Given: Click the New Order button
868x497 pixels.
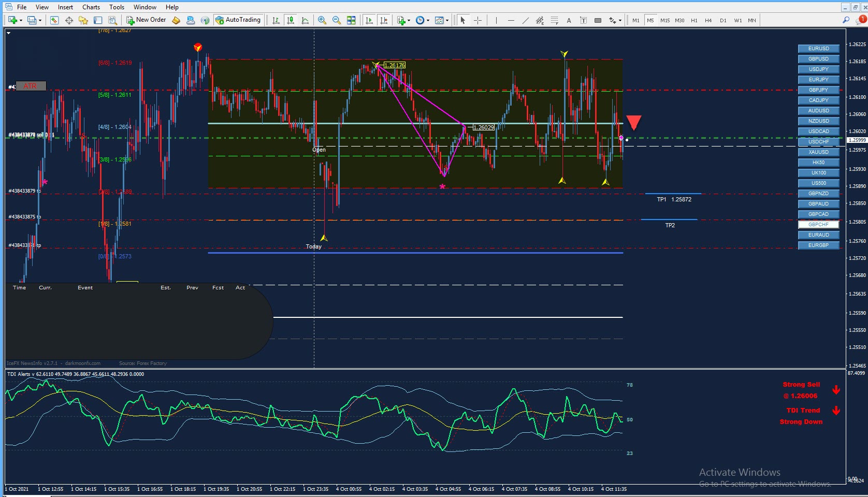Looking at the screenshot, I should point(146,20).
